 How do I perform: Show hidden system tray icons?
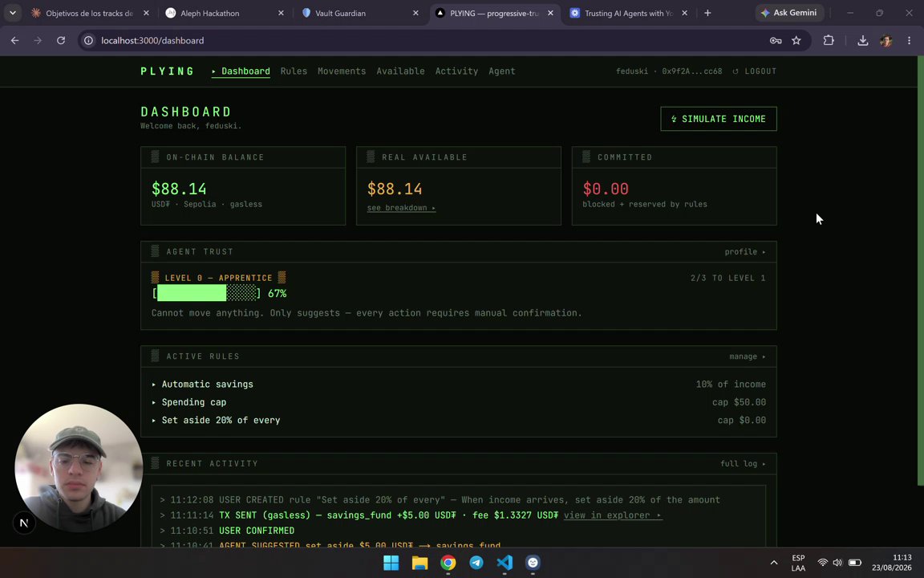point(774,563)
